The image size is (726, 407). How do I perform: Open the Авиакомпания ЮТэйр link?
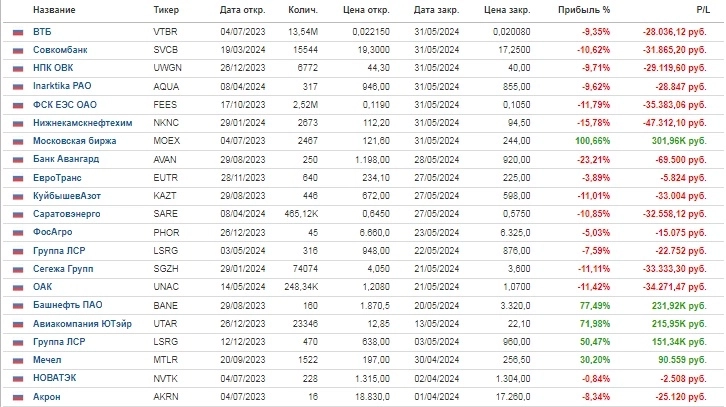coord(78,323)
